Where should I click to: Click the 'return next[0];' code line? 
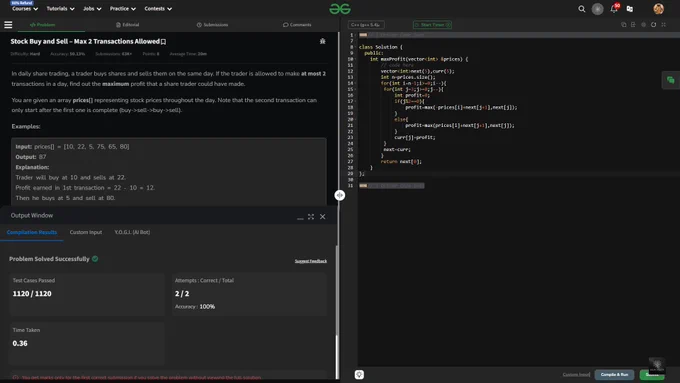(x=401, y=161)
